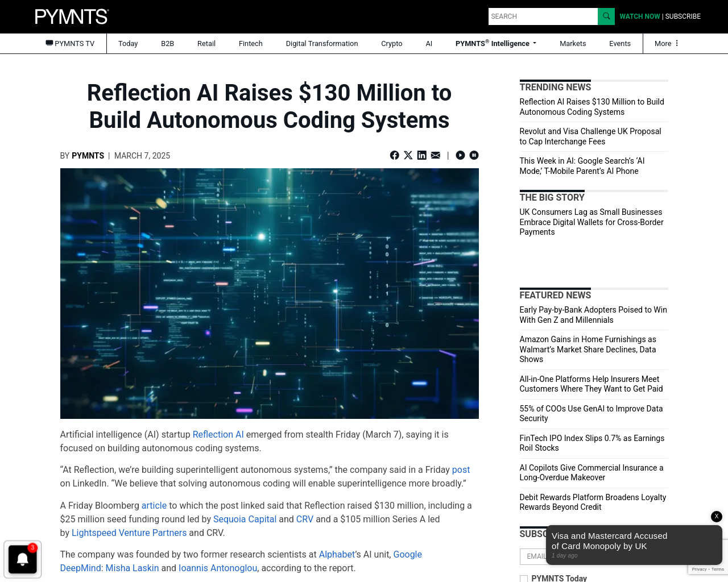Screen dimensions: 728x582
Task: Share article on Facebook
Action: (394, 155)
